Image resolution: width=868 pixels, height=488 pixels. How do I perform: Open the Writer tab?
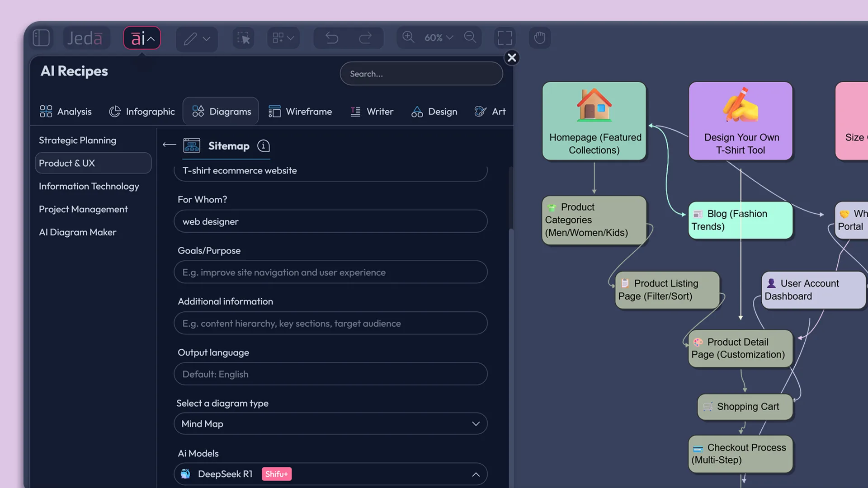click(372, 111)
